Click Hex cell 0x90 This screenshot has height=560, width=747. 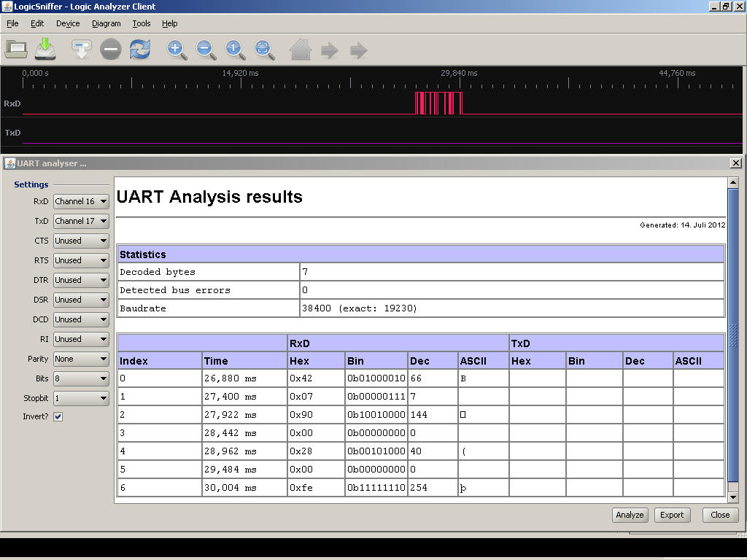tap(316, 415)
